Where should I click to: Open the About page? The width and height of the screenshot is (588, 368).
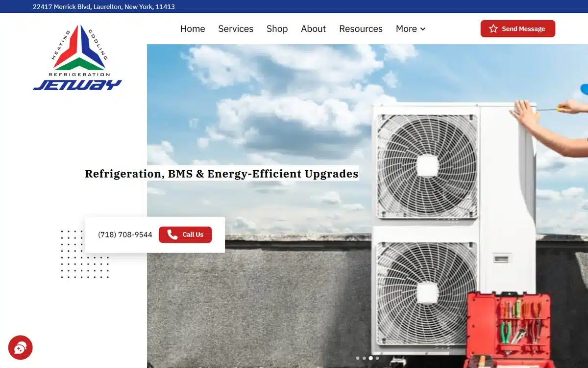(x=314, y=28)
